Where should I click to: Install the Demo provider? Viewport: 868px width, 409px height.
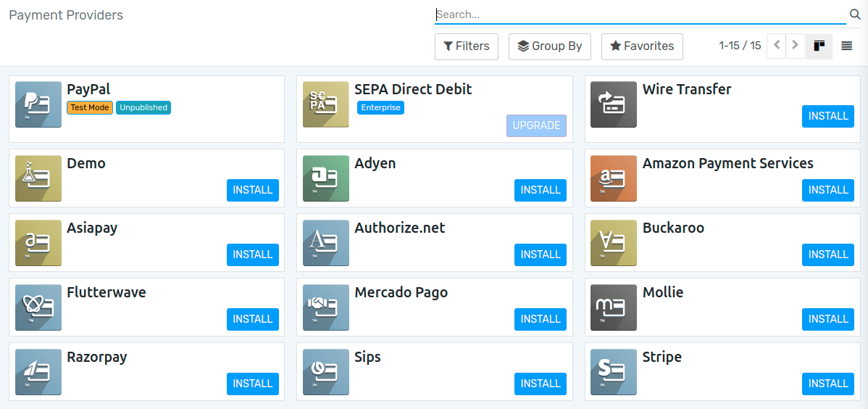coord(253,190)
